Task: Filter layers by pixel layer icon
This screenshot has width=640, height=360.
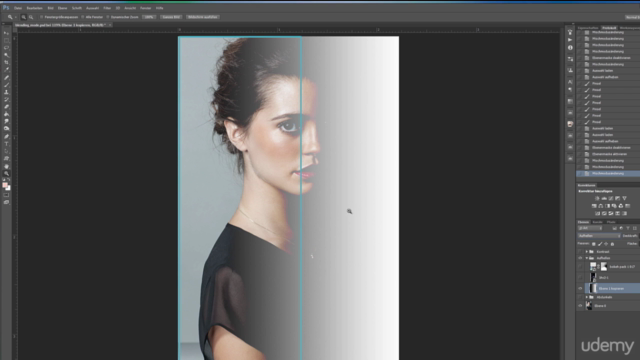Action: (615, 228)
